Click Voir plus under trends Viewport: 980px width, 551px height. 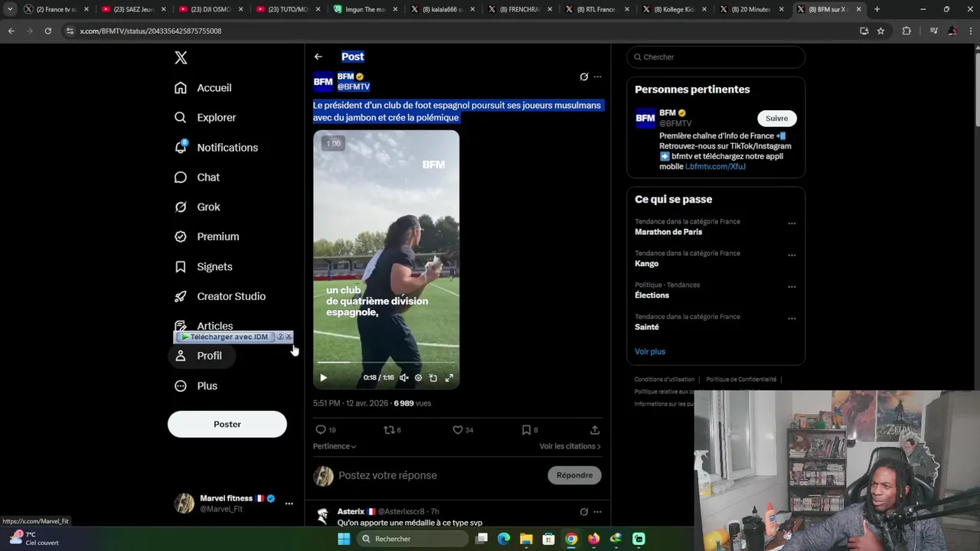click(650, 351)
